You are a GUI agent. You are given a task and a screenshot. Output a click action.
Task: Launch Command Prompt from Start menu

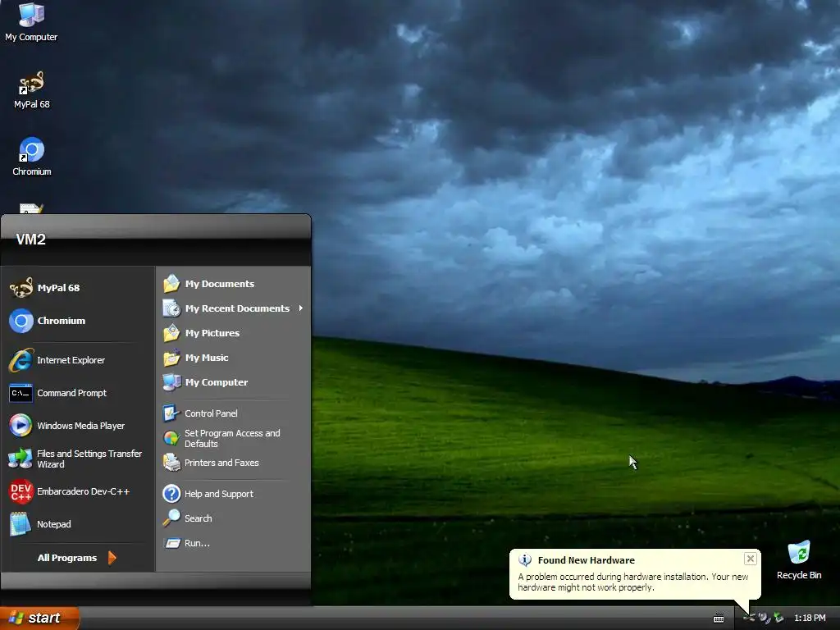(78, 393)
